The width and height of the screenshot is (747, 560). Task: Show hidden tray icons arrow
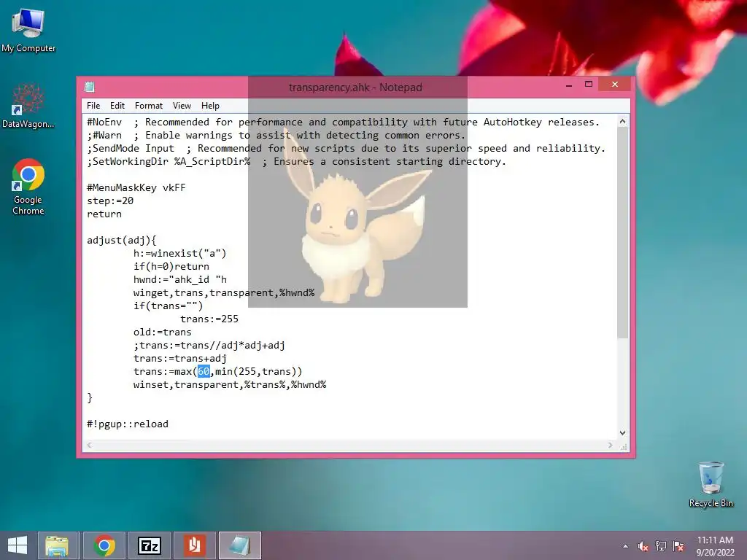[625, 546]
